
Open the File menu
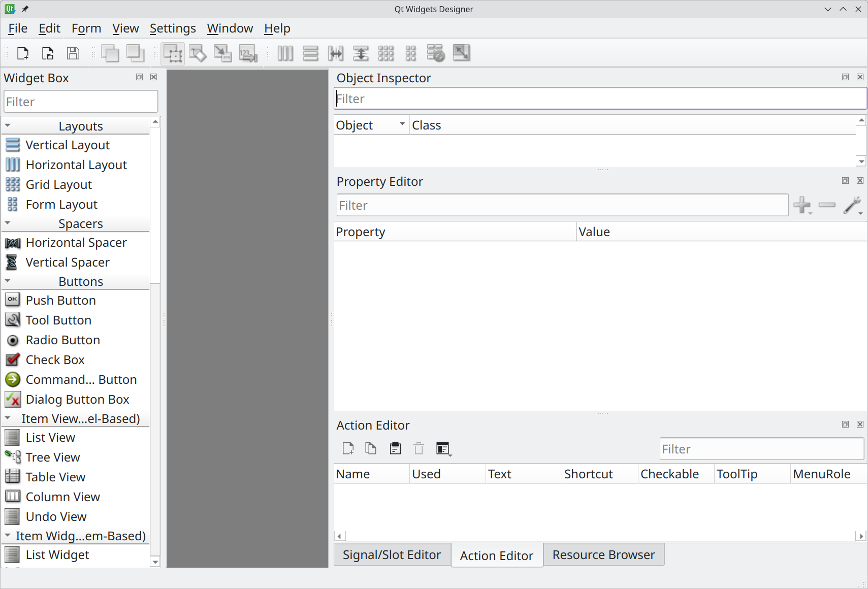pyautogui.click(x=18, y=28)
